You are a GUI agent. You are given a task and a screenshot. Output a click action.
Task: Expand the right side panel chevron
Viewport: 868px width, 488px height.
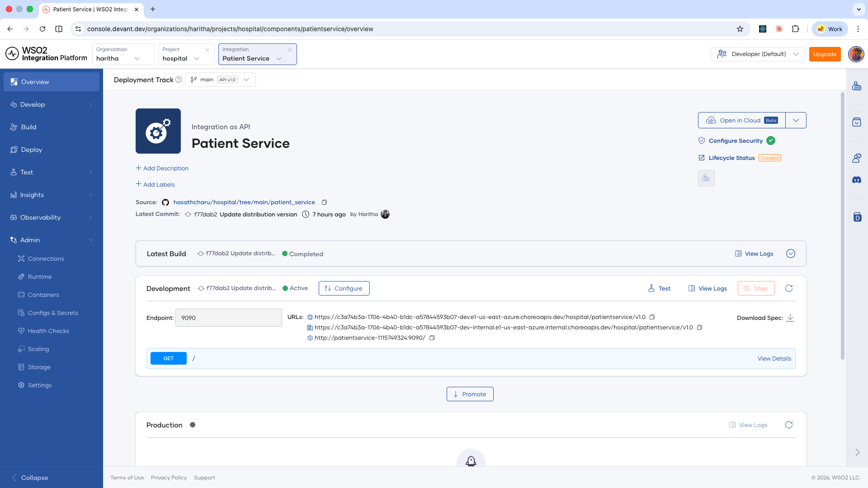coord(858,452)
